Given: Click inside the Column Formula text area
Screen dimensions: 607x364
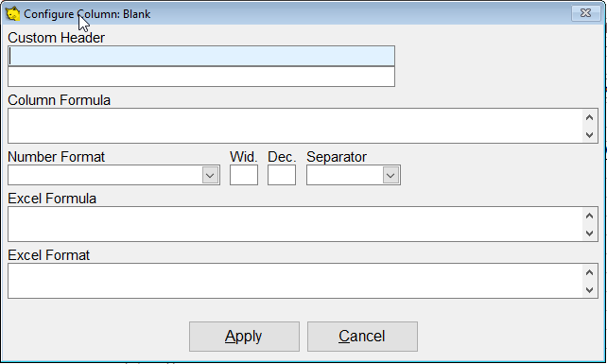Looking at the screenshot, I should [x=295, y=126].
